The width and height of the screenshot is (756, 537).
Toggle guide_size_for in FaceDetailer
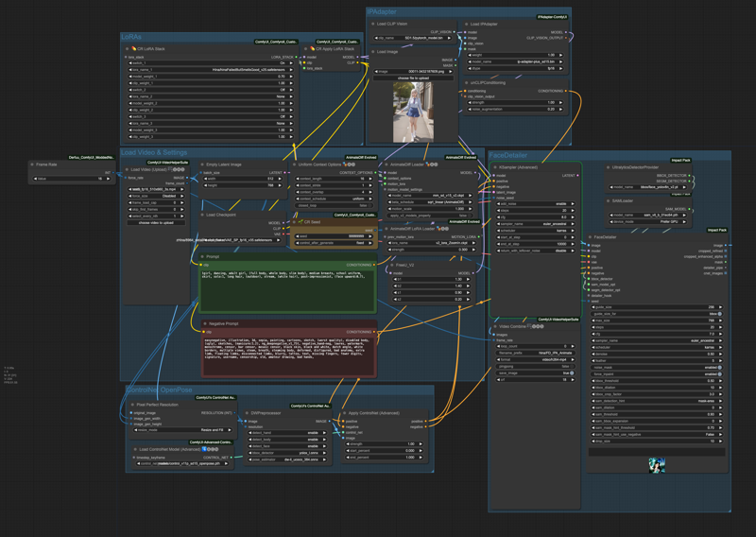click(x=657, y=314)
